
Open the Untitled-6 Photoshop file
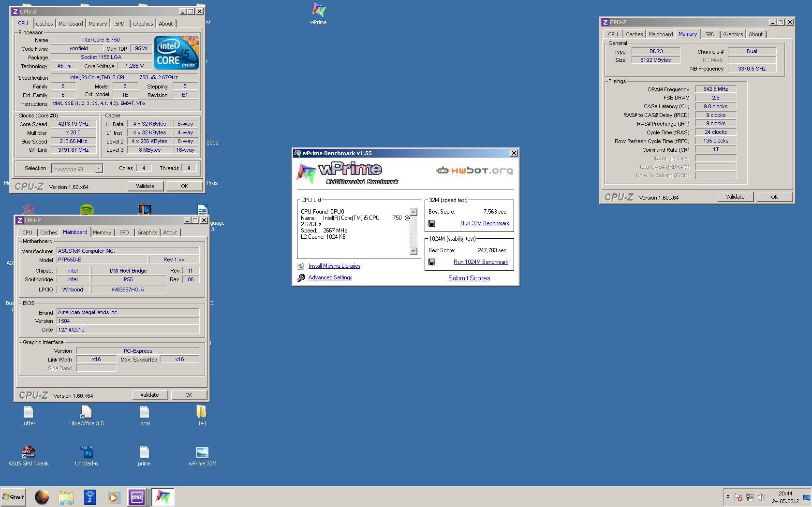(86, 452)
